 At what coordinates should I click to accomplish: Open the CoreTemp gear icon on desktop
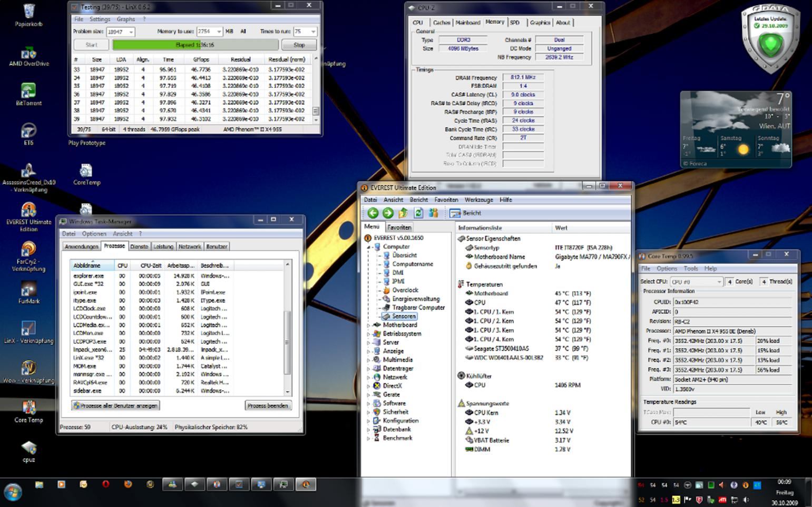coord(86,175)
